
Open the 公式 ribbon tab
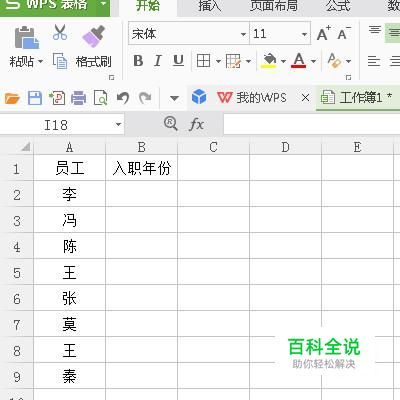338,6
